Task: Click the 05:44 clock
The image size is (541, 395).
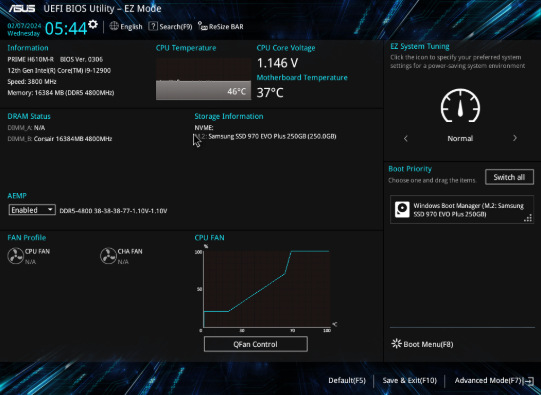Action: (66, 28)
